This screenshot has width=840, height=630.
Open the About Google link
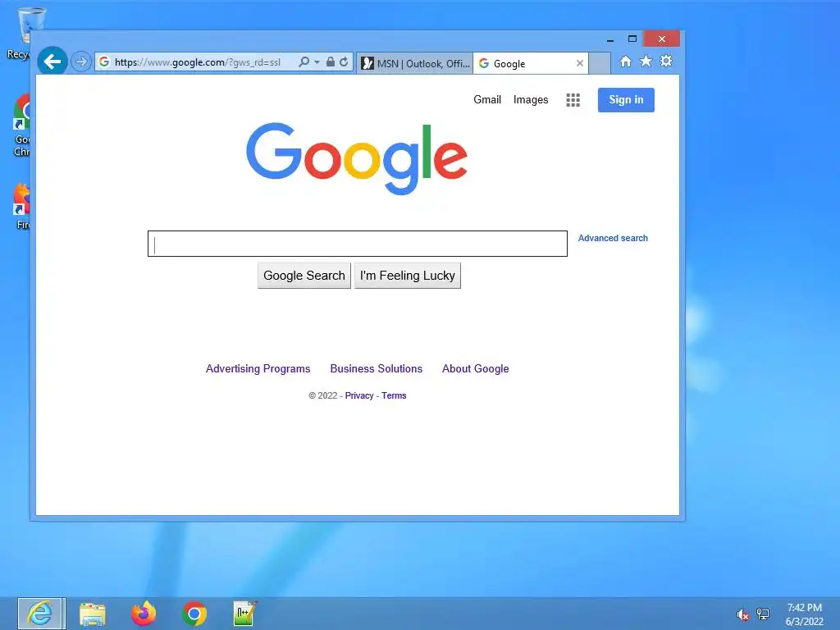tap(475, 368)
